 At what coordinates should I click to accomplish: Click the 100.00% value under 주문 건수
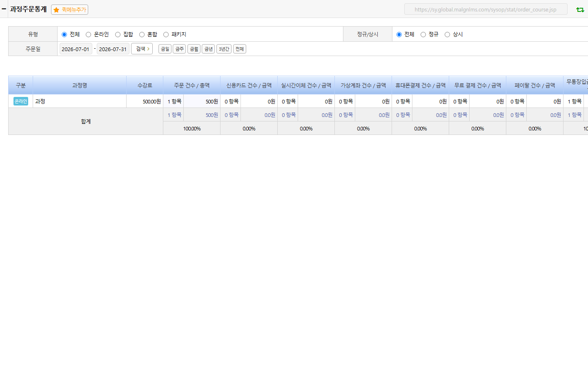pyautogui.click(x=192, y=128)
